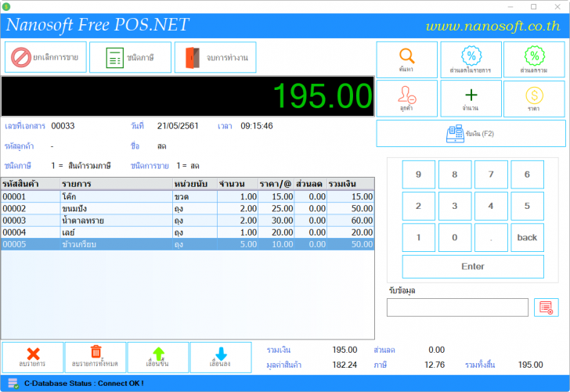
Task: Minimize the POS window
Action: [510, 6]
